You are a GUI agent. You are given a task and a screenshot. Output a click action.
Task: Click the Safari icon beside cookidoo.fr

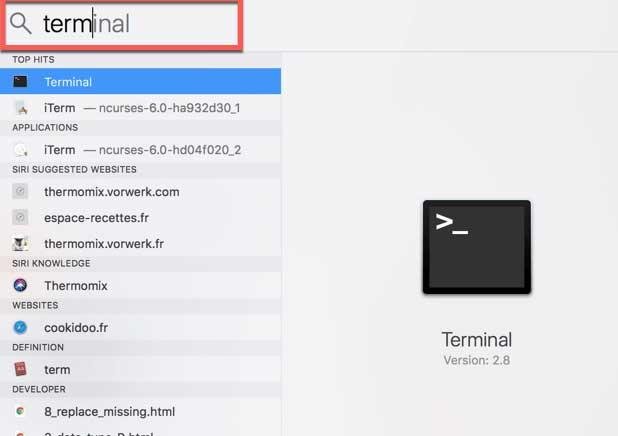[x=20, y=327]
